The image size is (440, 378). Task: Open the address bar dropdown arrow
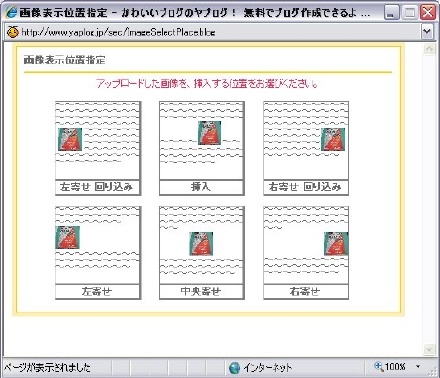pos(427,32)
